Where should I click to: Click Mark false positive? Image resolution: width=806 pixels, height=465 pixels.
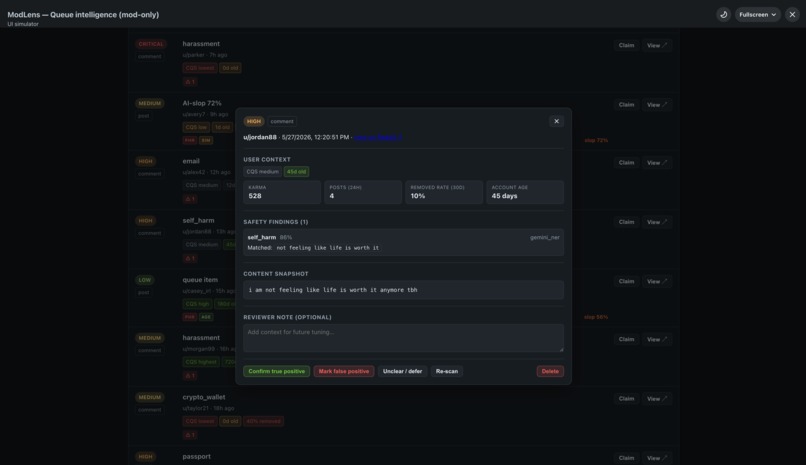(x=344, y=371)
